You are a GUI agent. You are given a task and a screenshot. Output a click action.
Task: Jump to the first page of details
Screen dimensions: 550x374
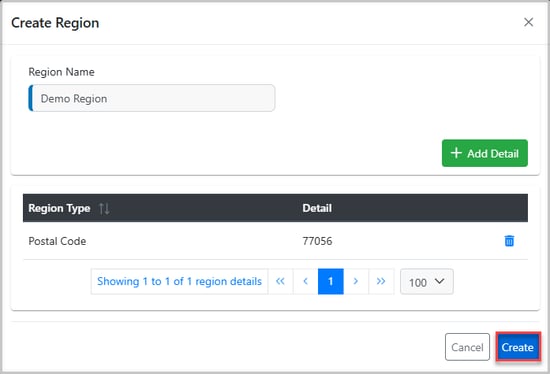(x=280, y=281)
